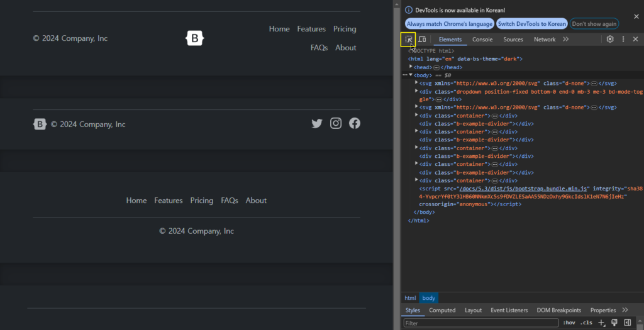Select the Computed sidebar tab
Screen dimensions: 644x330
[x=442, y=311]
